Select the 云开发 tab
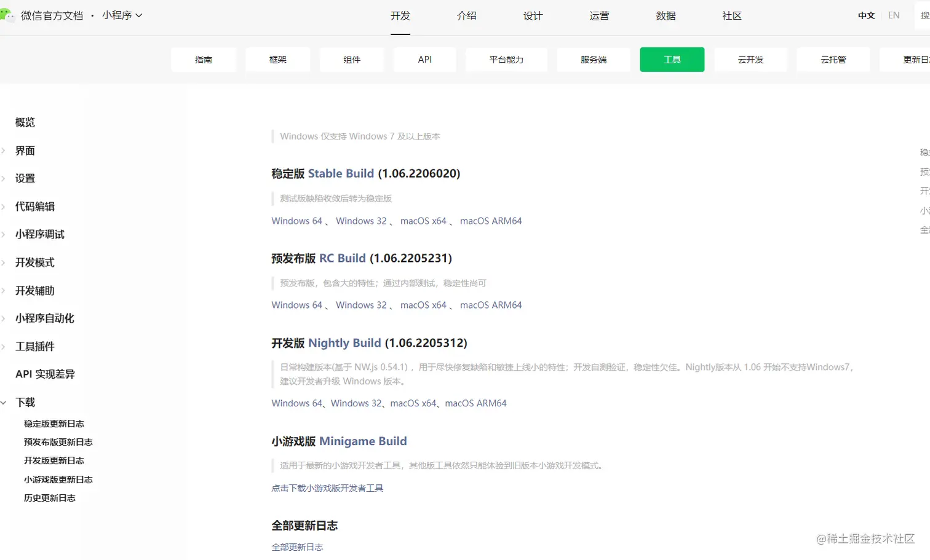Viewport: 930px width, 560px height. pyautogui.click(x=750, y=60)
